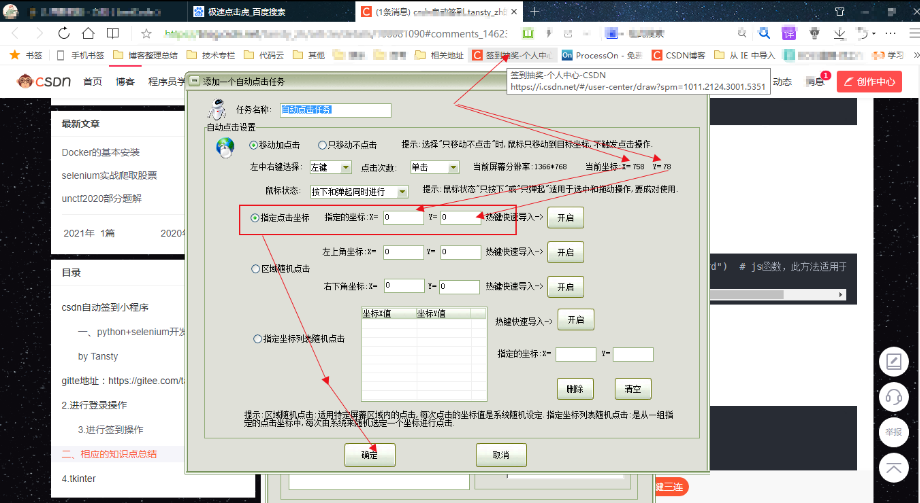Open the browser download icon
This screenshot has width=920, height=503.
click(840, 33)
